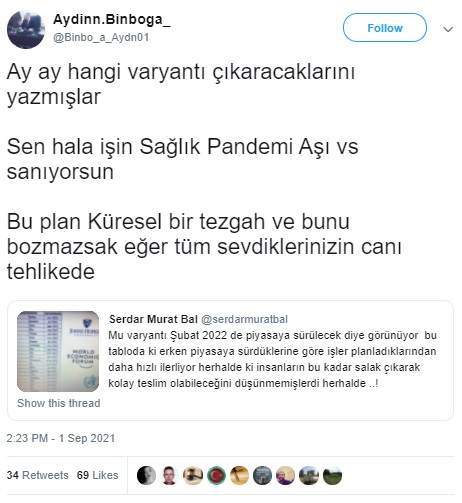Open Serdar Murat Bal's quoted tweet name
The image size is (462, 503).
coord(153,319)
